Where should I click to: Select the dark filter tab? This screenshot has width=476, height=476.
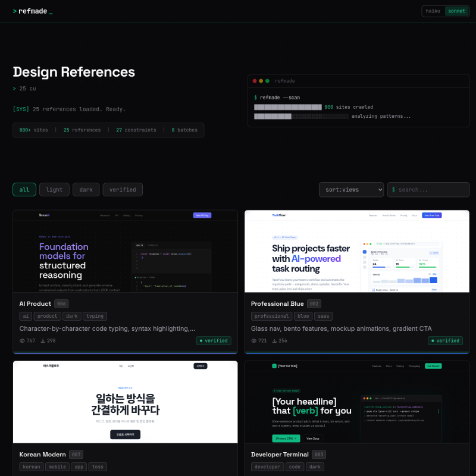[x=86, y=190]
